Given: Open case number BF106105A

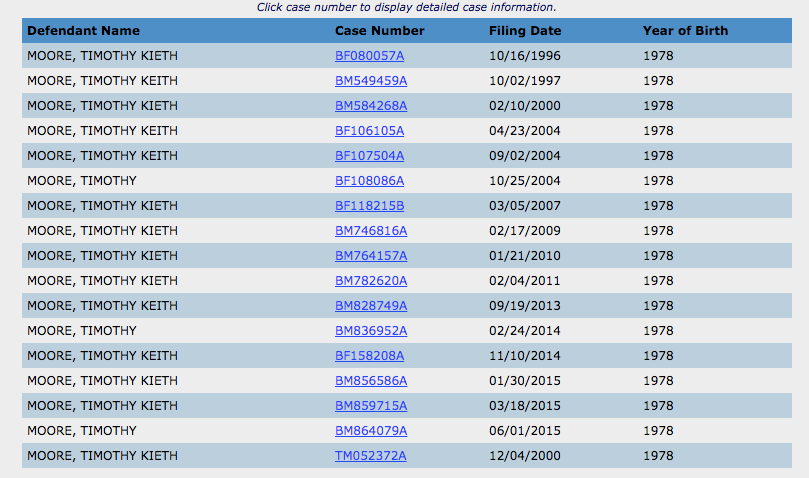Looking at the screenshot, I should [369, 131].
